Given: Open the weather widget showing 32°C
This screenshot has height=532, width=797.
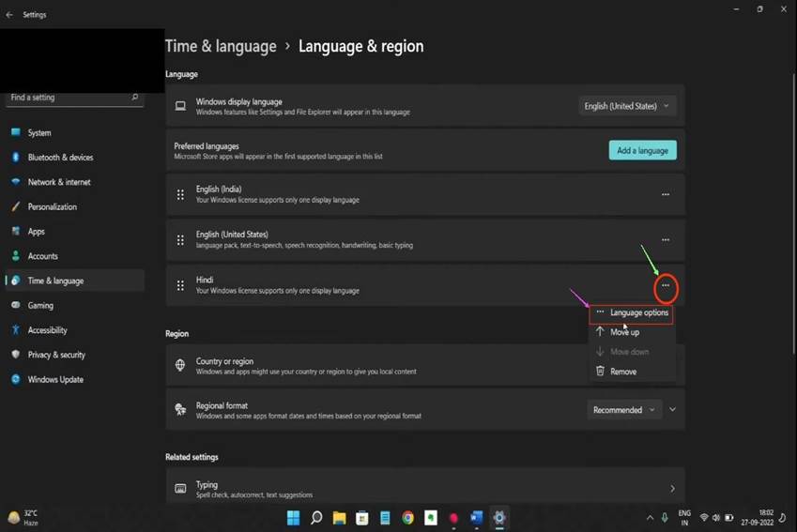Looking at the screenshot, I should pyautogui.click(x=23, y=518).
